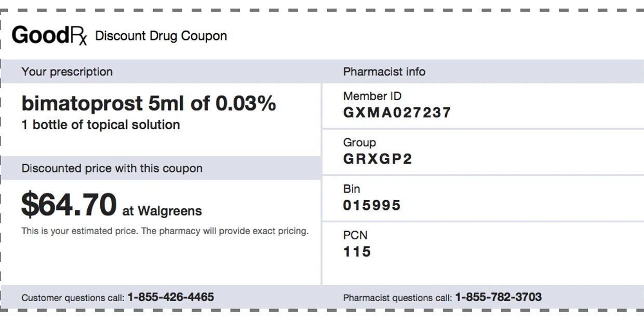Select the Pharmacist info section header

[384, 72]
